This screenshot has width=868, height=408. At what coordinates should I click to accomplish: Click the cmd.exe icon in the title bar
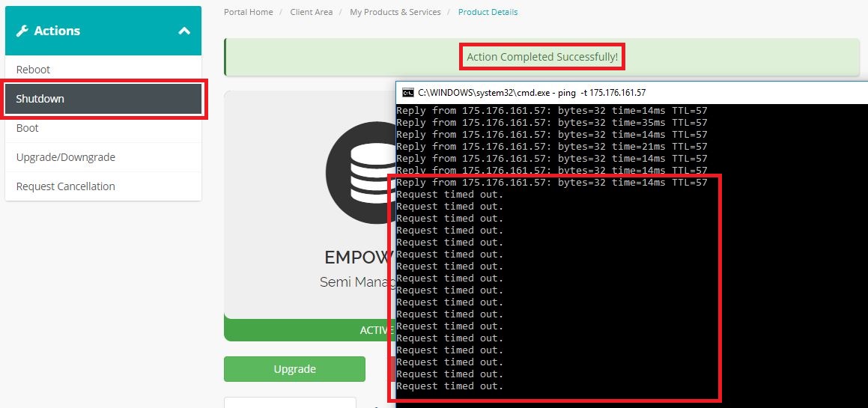click(x=407, y=93)
